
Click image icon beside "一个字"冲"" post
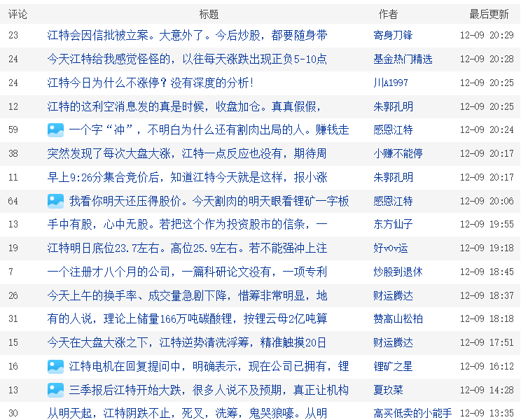pos(55,129)
